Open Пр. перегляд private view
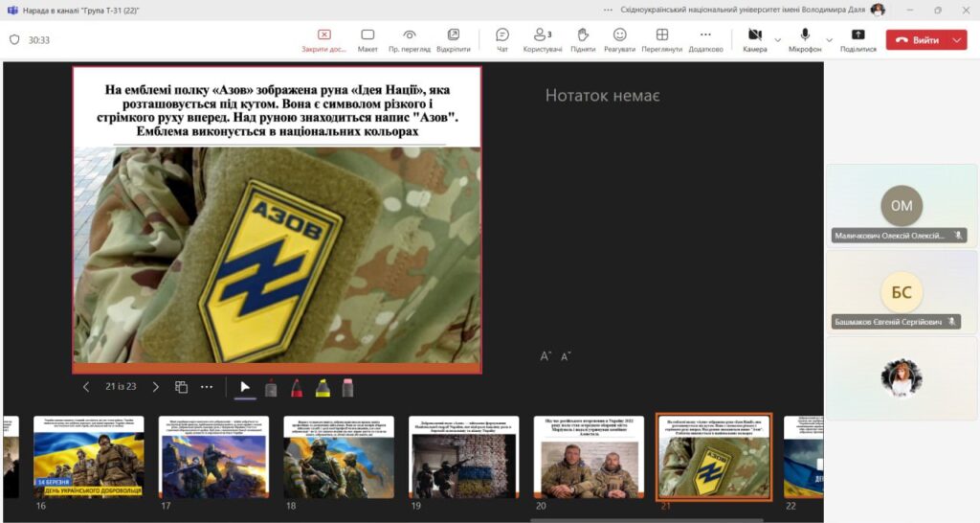980x523 pixels. tap(409, 39)
